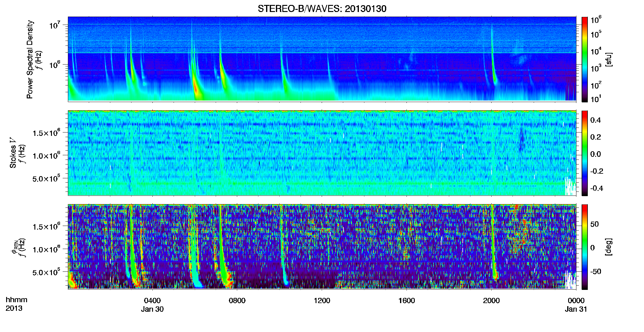The image size is (644, 332).
Task: Click the 1.0×10^6 tick on the Stokes V axis
Action: [x=46, y=156]
